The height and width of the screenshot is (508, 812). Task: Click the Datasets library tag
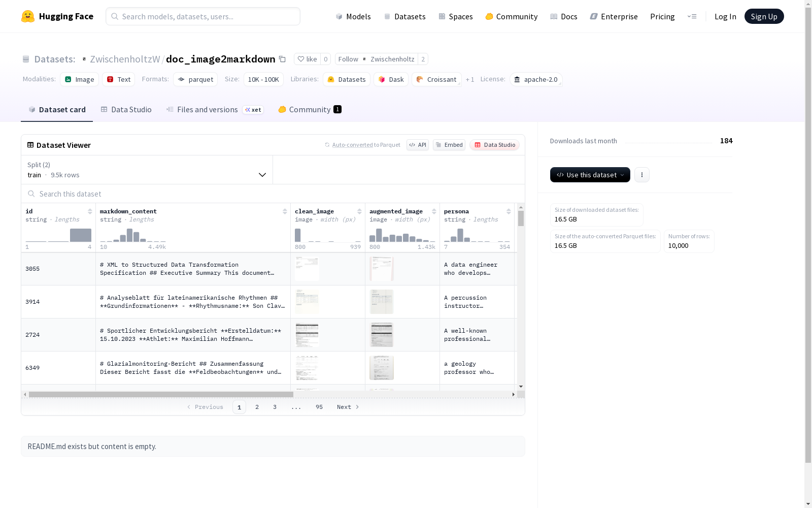click(347, 79)
